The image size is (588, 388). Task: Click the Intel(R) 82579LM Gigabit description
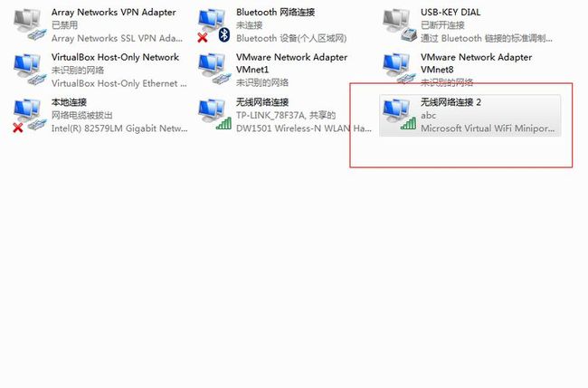[x=119, y=128]
